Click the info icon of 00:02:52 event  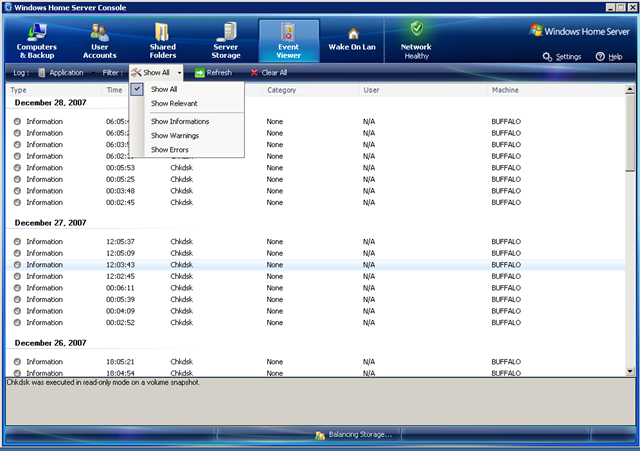(17, 322)
